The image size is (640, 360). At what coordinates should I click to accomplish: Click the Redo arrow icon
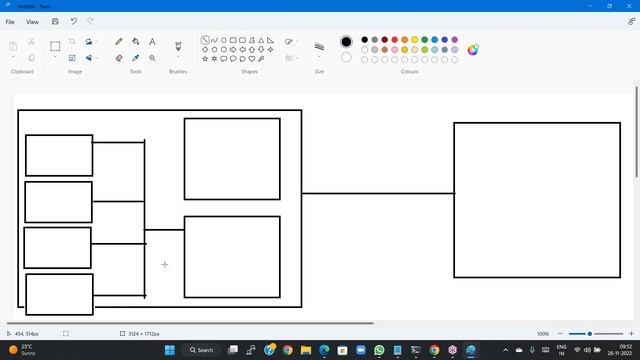(x=90, y=21)
